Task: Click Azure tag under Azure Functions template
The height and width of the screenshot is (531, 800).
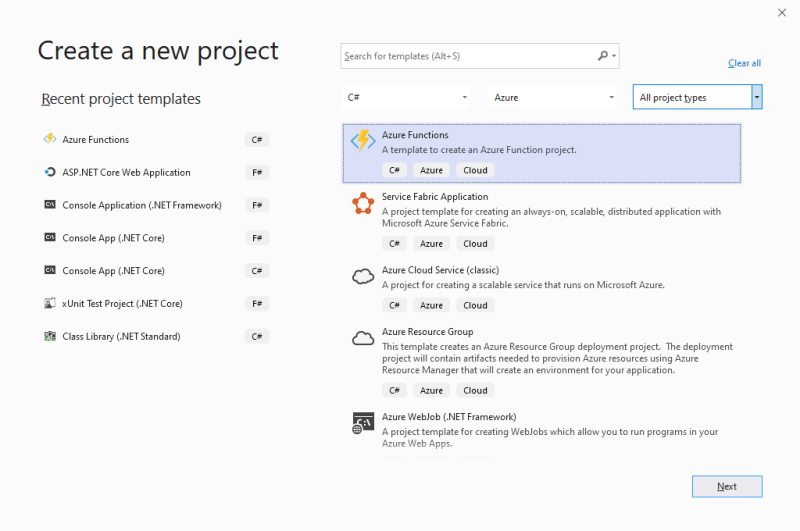Action: pyautogui.click(x=431, y=170)
